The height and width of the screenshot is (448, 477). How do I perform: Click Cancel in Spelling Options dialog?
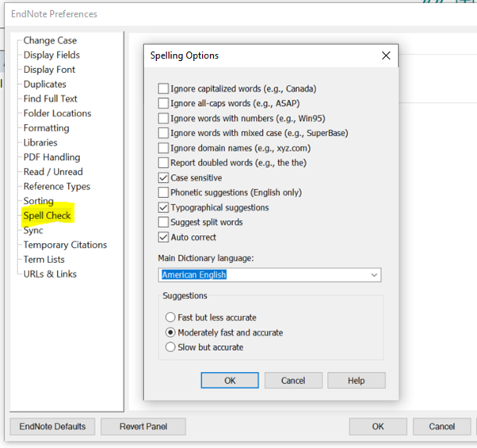[293, 381]
